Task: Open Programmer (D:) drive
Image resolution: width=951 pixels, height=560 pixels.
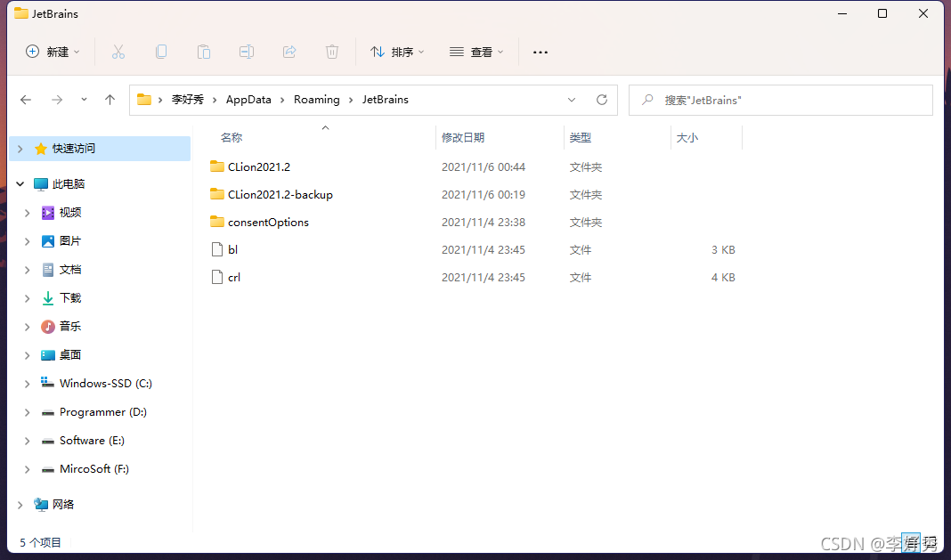Action: 103,412
